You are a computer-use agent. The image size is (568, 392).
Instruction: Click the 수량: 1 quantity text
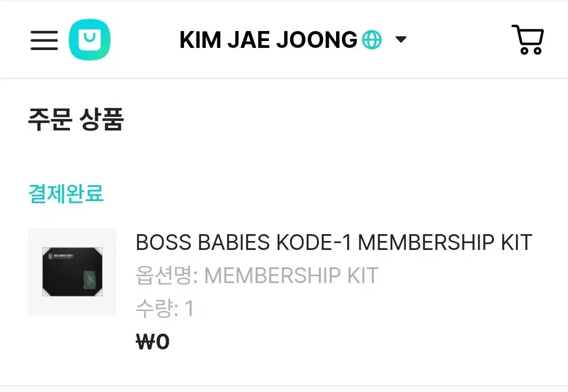[x=165, y=309]
